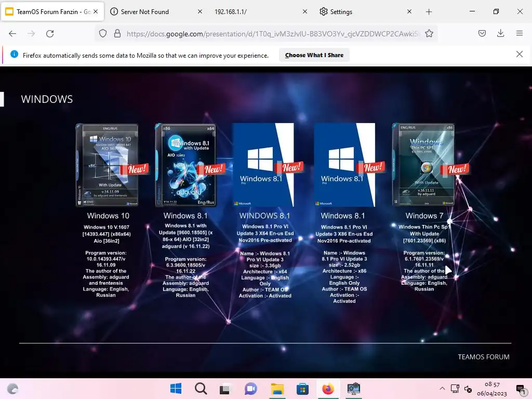Click the Windows 10 AIO 36in1 cover image
The image size is (532, 399).
[x=107, y=165]
